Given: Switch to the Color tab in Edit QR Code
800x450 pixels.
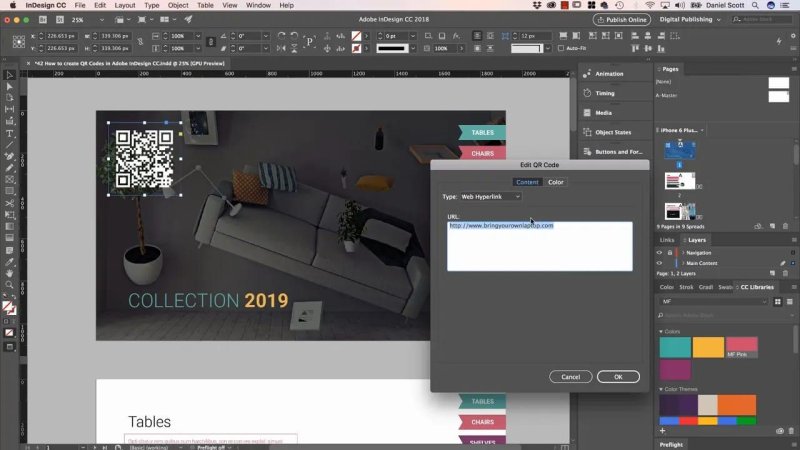Looking at the screenshot, I should point(556,182).
